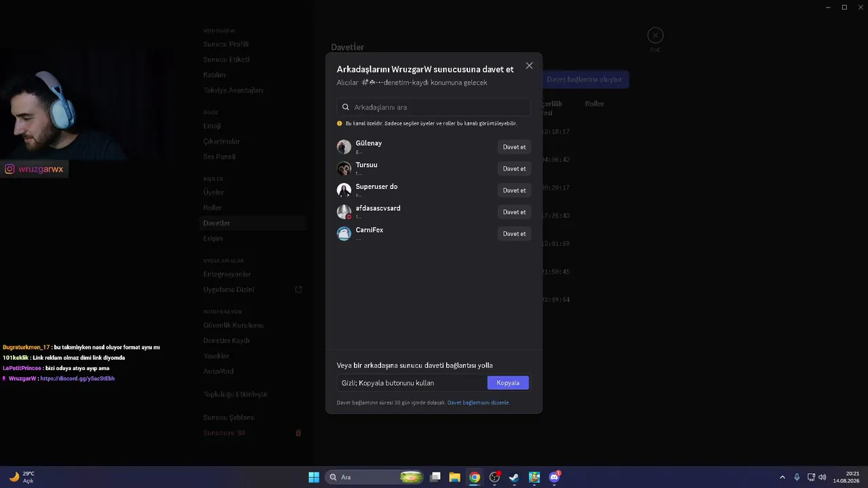
Task: Click Gülenay's avatar
Action: [344, 147]
